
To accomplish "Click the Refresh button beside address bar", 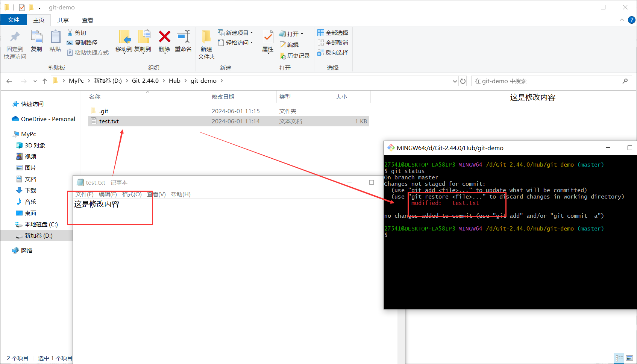I will pos(463,81).
